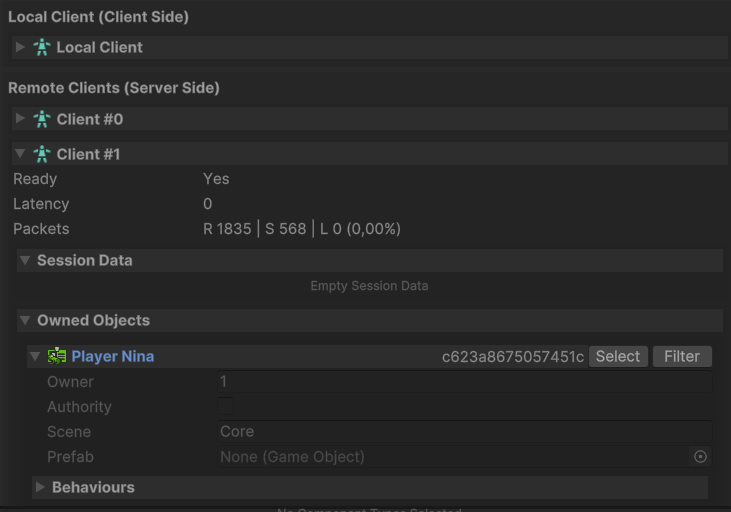The width and height of the screenshot is (731, 512).
Task: Collapse the Player Nina foldout arrow
Action: [x=35, y=356]
